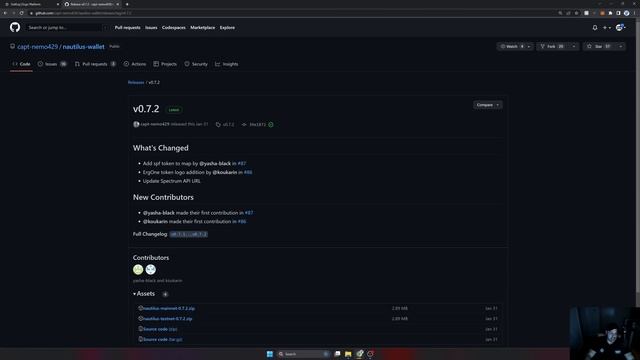640x360 pixels.
Task: Open the capt-nemo429 owner link
Action: click(38, 47)
